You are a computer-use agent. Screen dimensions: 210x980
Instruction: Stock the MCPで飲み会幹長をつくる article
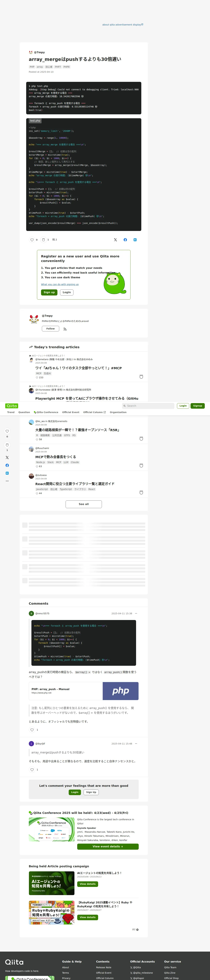tap(141, 466)
